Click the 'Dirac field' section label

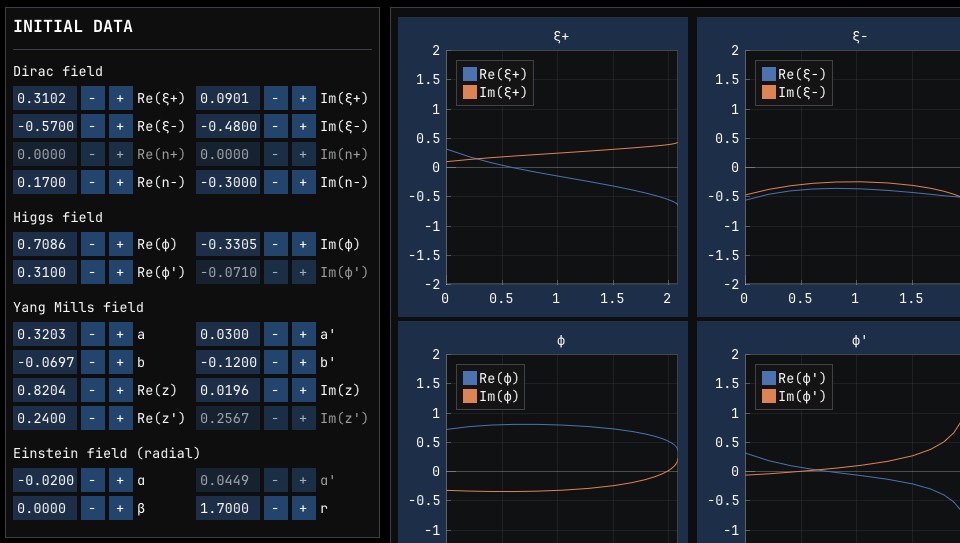point(58,71)
